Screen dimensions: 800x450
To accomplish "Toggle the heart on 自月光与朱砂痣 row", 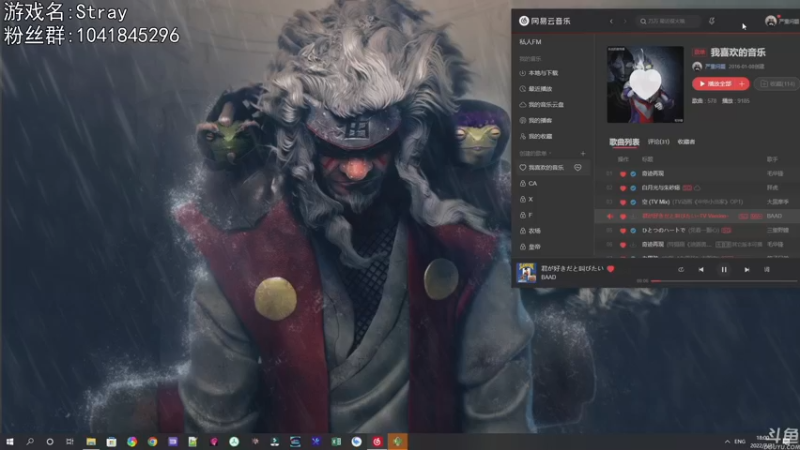I will pyautogui.click(x=622, y=188).
